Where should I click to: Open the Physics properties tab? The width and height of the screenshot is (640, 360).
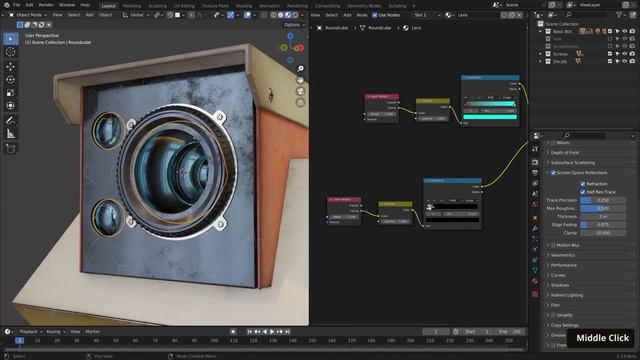pos(535,249)
